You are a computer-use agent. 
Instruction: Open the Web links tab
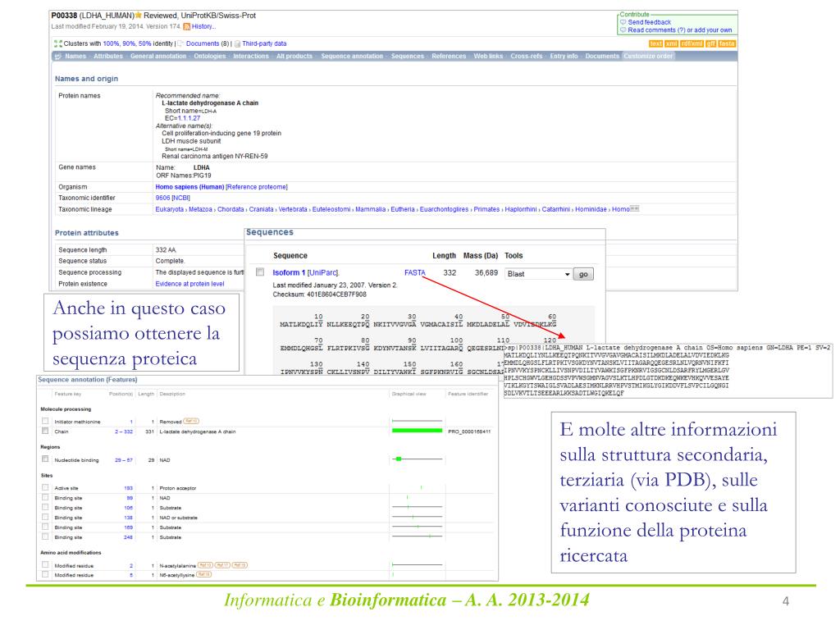tap(488, 56)
